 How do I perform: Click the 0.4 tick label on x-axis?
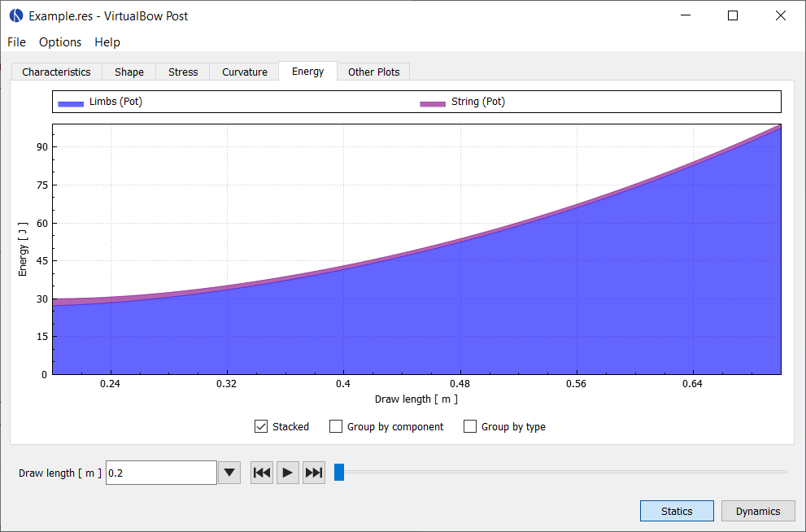click(x=343, y=384)
